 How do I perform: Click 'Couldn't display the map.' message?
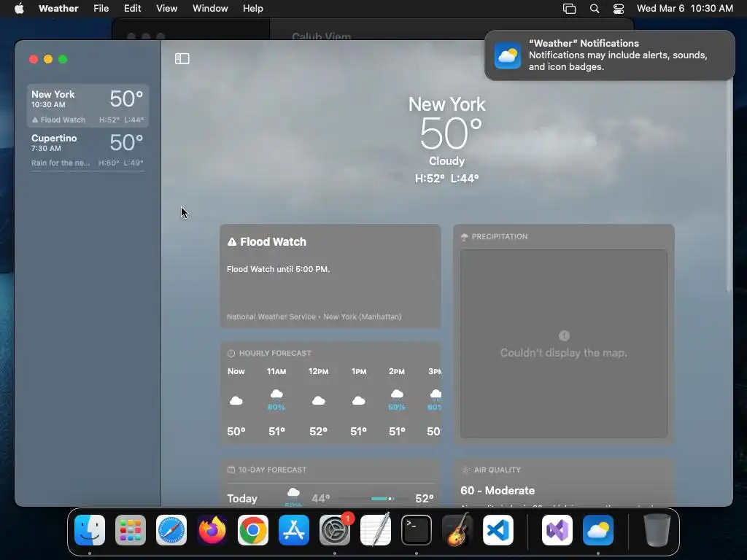(x=564, y=353)
